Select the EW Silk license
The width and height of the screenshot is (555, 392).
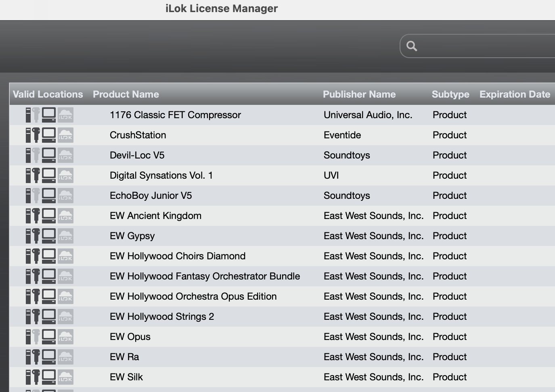click(x=282, y=377)
